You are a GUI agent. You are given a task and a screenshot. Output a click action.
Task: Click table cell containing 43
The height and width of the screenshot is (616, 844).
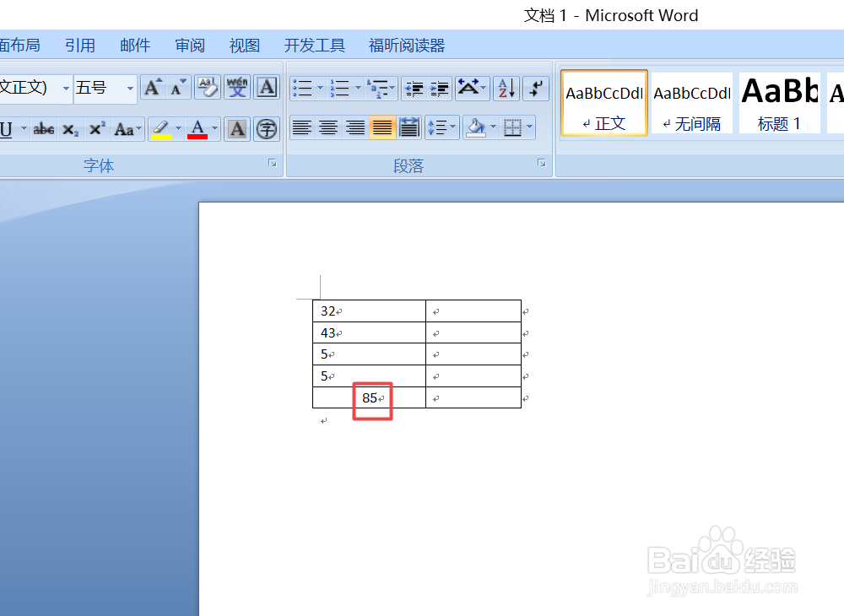coord(370,333)
